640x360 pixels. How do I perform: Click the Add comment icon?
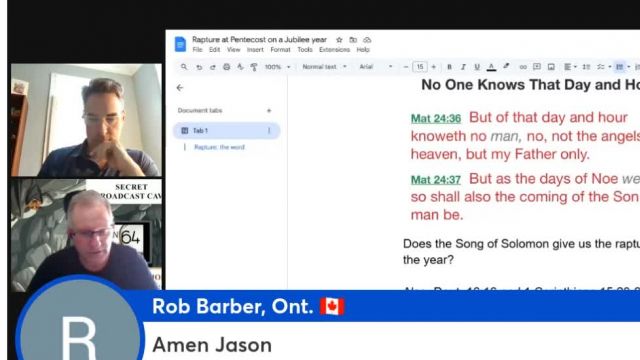click(x=537, y=67)
